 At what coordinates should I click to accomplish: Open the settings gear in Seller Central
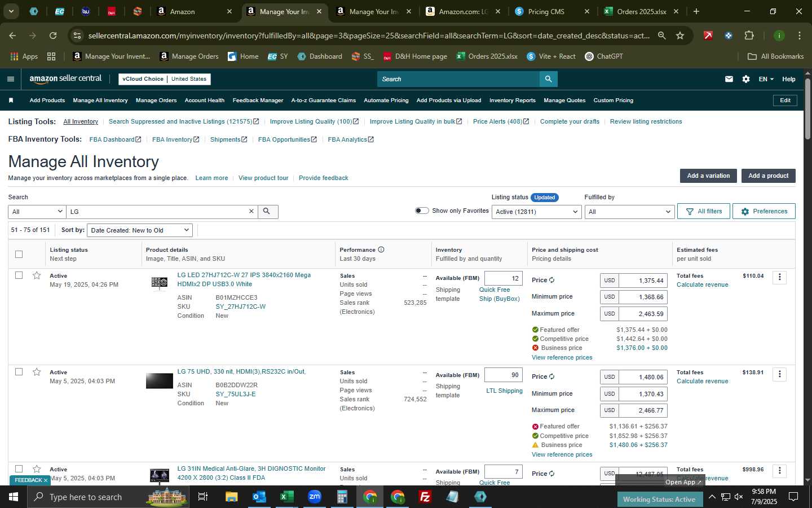point(746,79)
